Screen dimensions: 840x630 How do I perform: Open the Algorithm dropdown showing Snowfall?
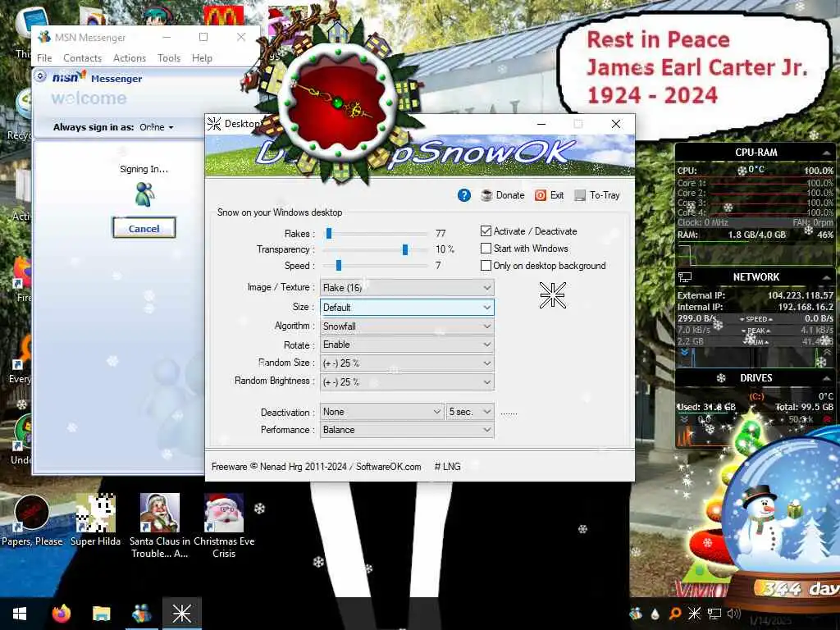point(407,326)
